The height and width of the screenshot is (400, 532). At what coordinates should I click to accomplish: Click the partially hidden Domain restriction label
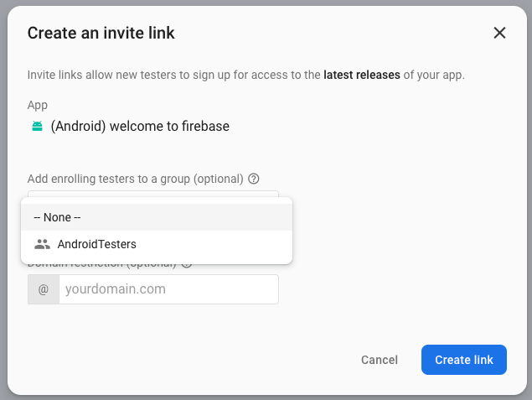[101, 266]
